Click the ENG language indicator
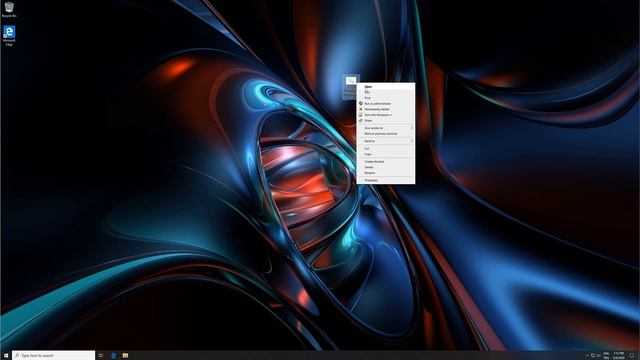640x360 pixels. [x=607, y=356]
